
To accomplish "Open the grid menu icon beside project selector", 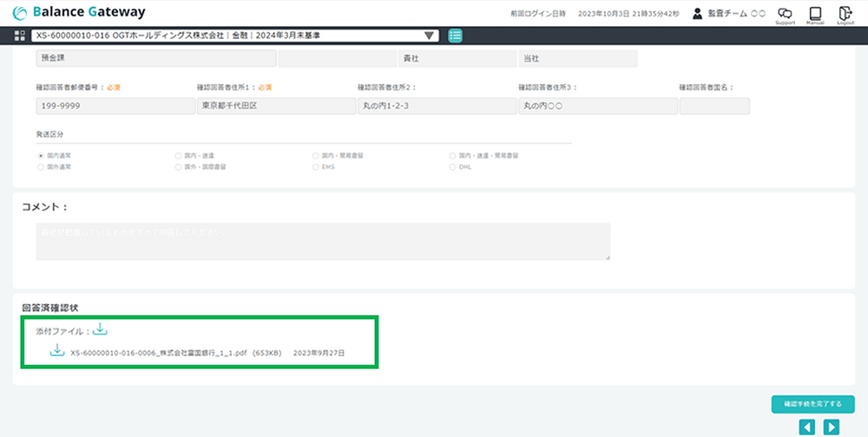I will [20, 36].
